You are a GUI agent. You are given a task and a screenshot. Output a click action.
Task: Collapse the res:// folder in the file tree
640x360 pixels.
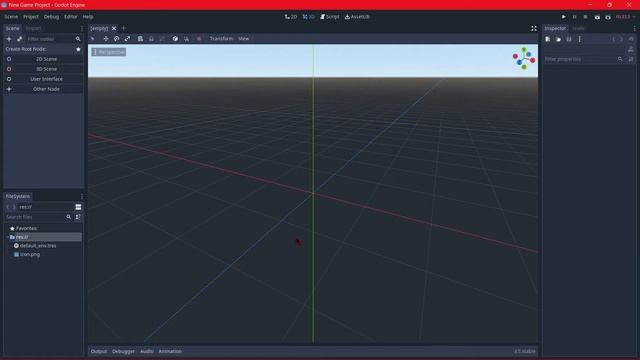(7, 237)
